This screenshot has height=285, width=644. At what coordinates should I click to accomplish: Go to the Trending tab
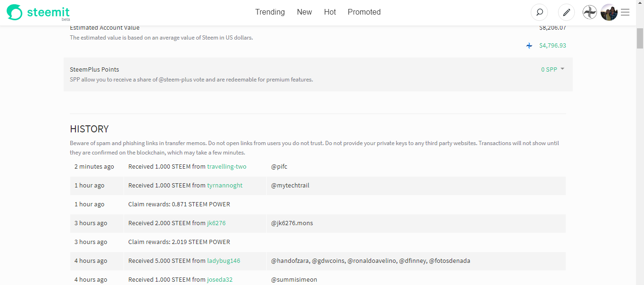270,12
